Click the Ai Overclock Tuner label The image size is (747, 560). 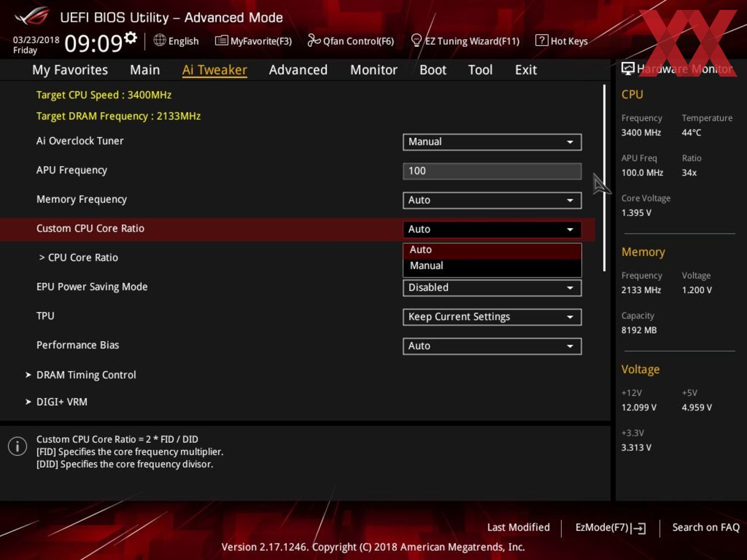(80, 141)
